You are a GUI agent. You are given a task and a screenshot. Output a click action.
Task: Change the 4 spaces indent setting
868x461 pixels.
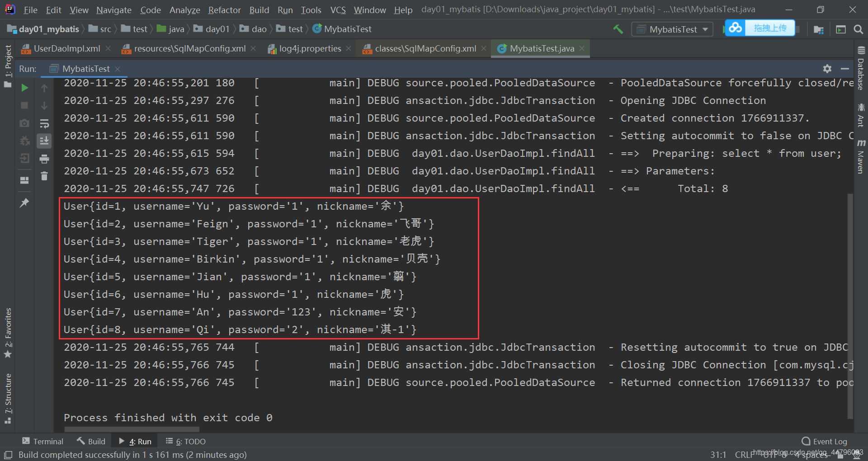[812, 455]
